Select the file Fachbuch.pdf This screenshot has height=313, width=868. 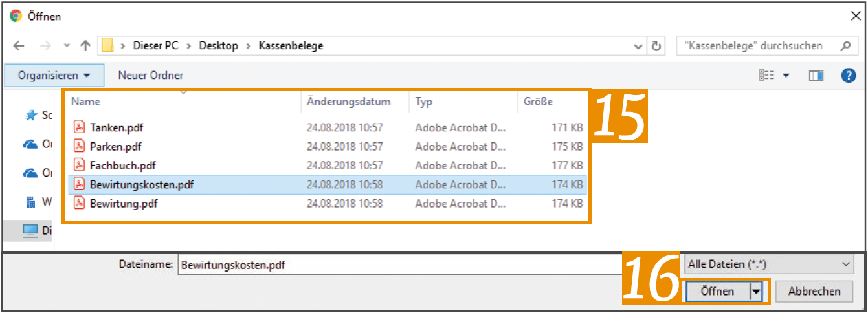click(x=328, y=166)
